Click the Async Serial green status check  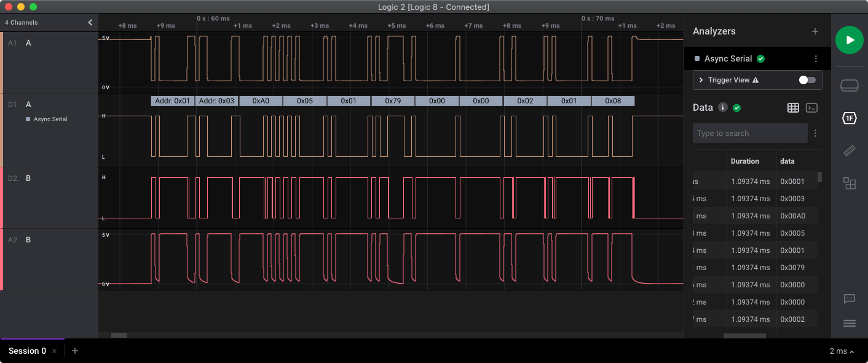tap(761, 59)
